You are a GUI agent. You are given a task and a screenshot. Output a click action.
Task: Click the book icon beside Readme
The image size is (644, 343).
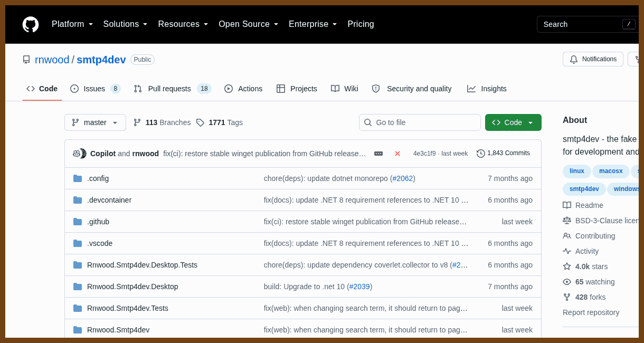567,205
